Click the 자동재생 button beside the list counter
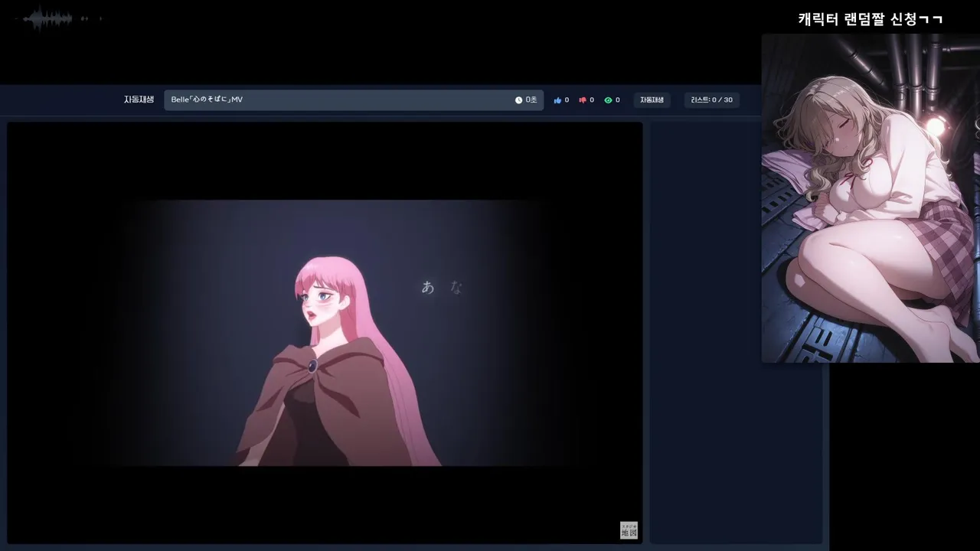 point(652,100)
